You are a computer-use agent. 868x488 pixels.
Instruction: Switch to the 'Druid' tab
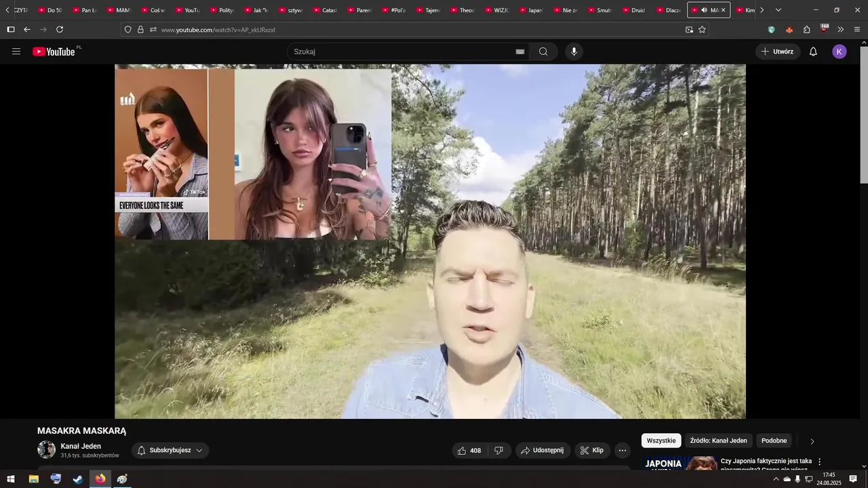[633, 10]
